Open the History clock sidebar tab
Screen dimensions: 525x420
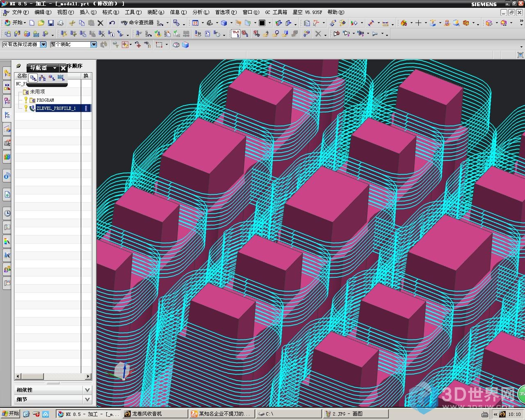(7, 213)
